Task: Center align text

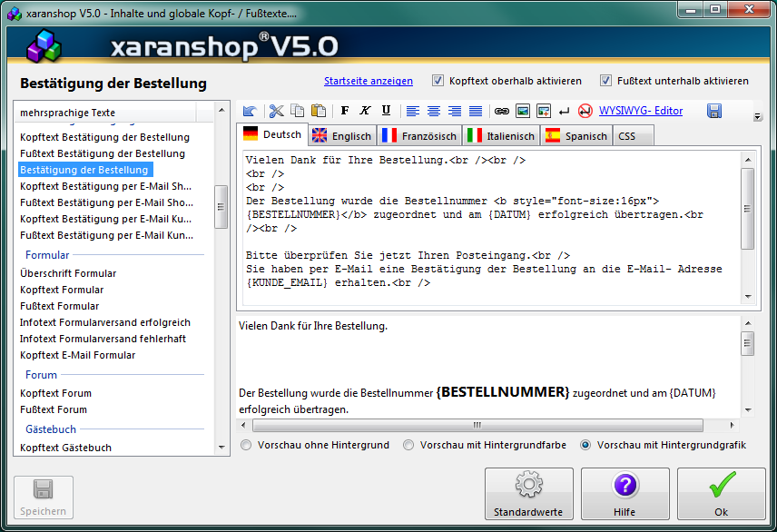Action: click(x=434, y=111)
